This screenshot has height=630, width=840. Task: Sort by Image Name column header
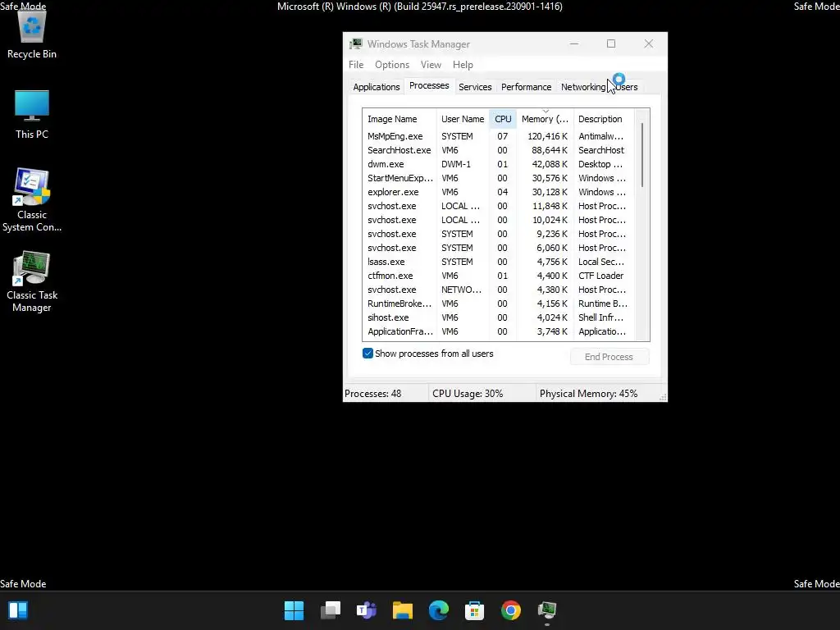(x=399, y=119)
